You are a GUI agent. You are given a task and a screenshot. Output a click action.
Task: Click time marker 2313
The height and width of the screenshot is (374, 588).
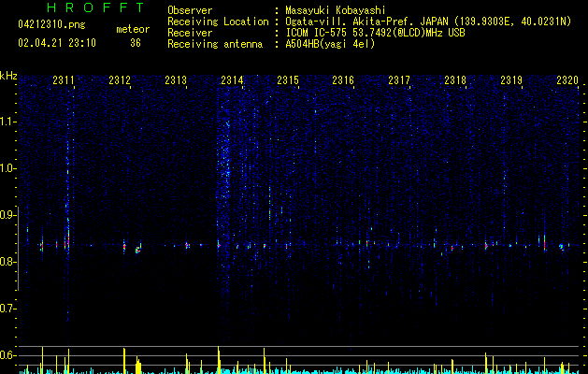[x=176, y=79]
